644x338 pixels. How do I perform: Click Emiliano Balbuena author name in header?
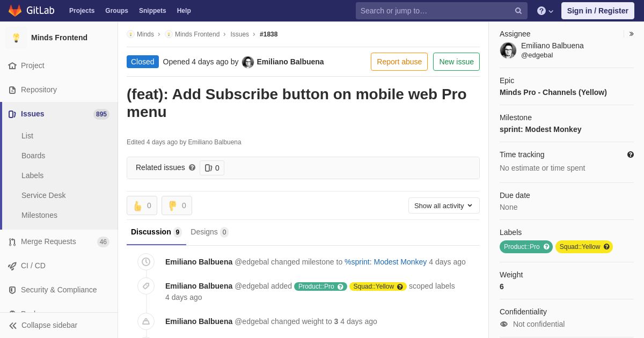tap(290, 62)
